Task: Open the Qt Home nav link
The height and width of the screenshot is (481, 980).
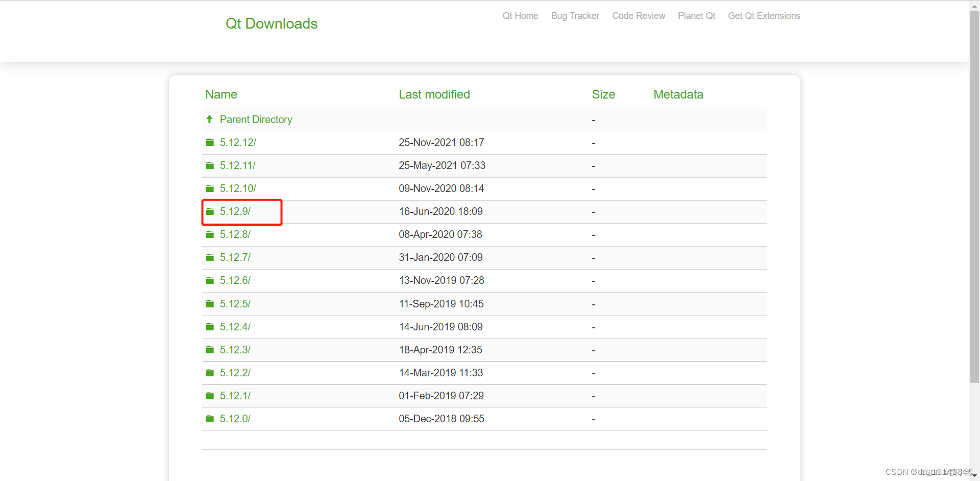Action: coord(520,16)
